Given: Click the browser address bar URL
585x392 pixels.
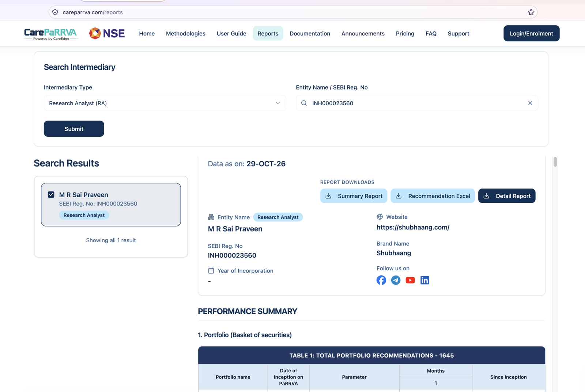Looking at the screenshot, I should pyautogui.click(x=93, y=12).
